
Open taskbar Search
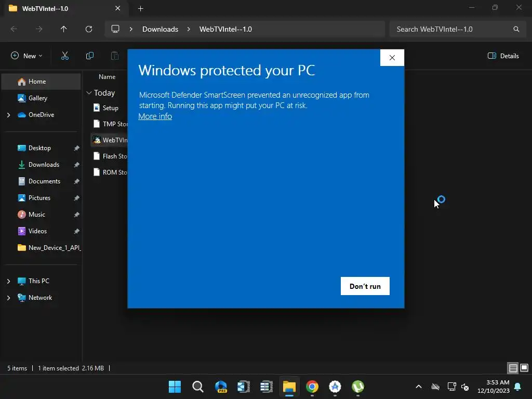coord(198,387)
